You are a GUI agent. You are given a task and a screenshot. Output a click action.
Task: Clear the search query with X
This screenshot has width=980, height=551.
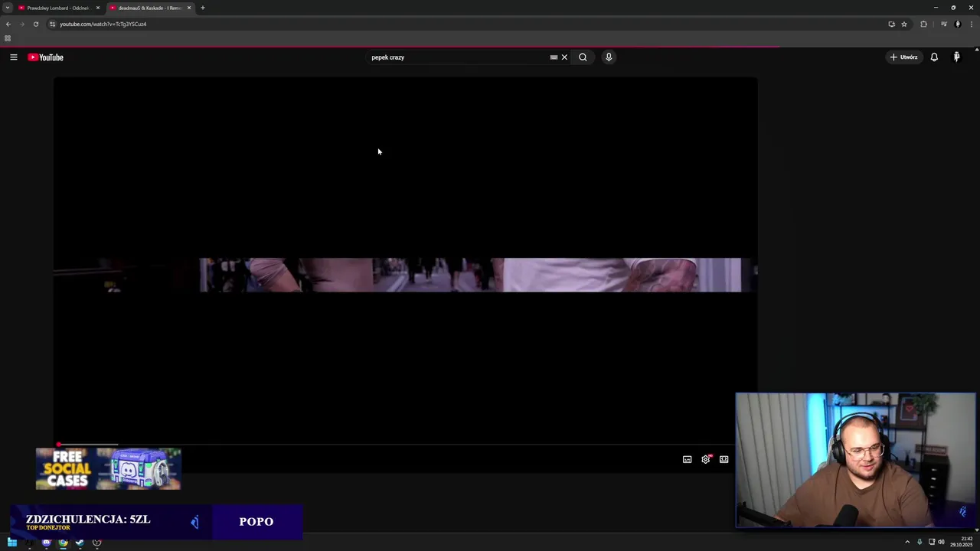click(x=564, y=57)
